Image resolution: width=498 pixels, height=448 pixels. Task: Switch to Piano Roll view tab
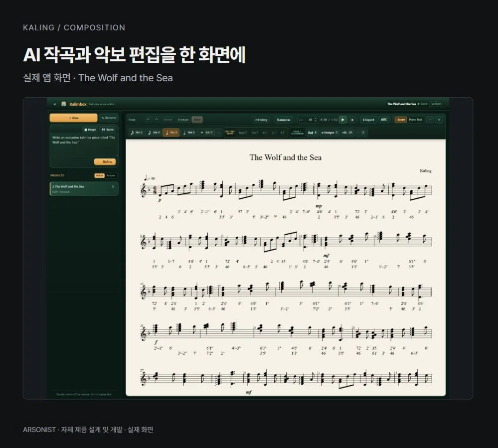[x=415, y=120]
